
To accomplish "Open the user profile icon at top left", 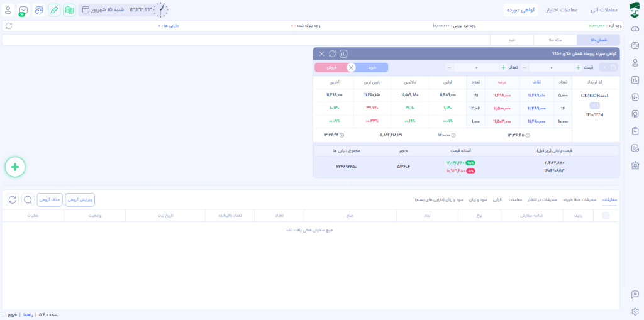I will click(x=8, y=10).
